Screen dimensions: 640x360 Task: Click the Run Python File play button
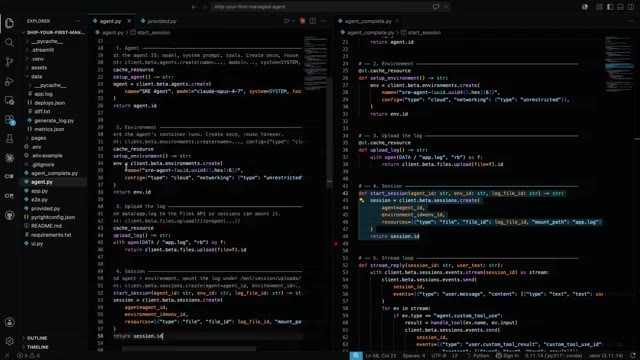pos(287,21)
